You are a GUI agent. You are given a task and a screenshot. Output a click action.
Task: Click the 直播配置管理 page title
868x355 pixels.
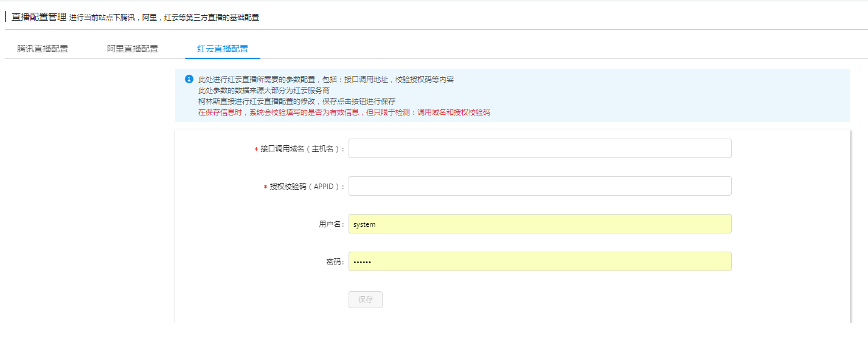[39, 17]
